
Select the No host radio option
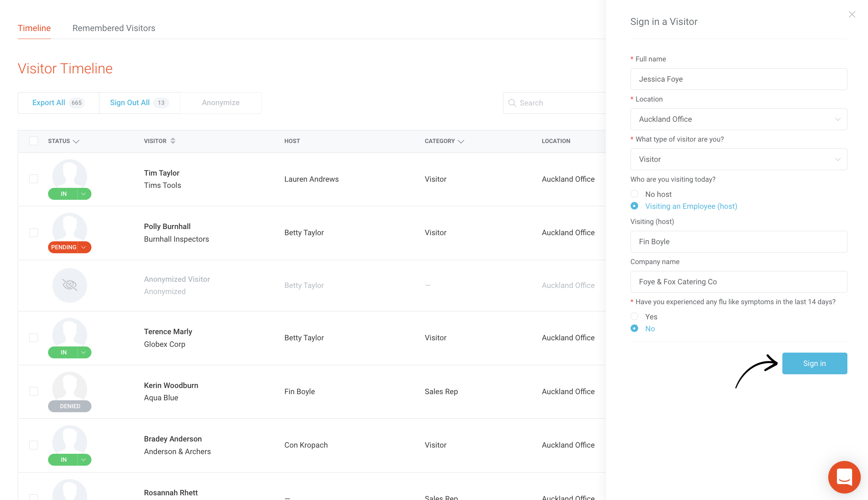[634, 194]
